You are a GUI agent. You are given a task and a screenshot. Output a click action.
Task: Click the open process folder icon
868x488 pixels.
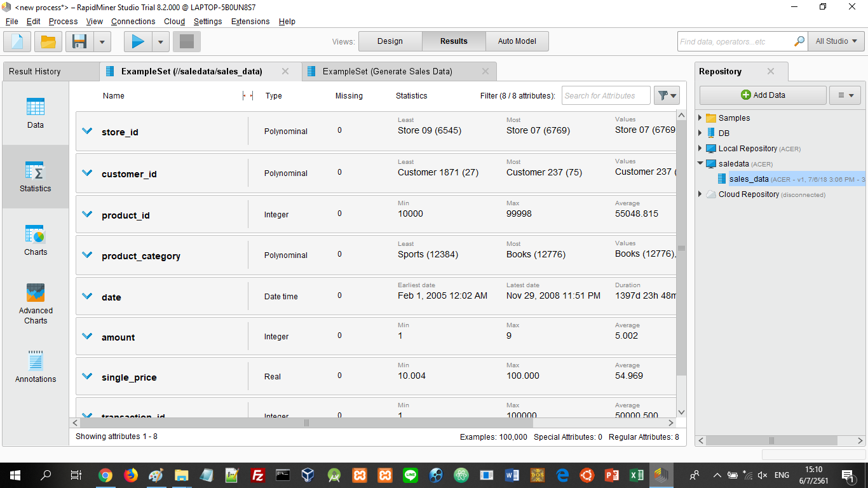tap(48, 42)
